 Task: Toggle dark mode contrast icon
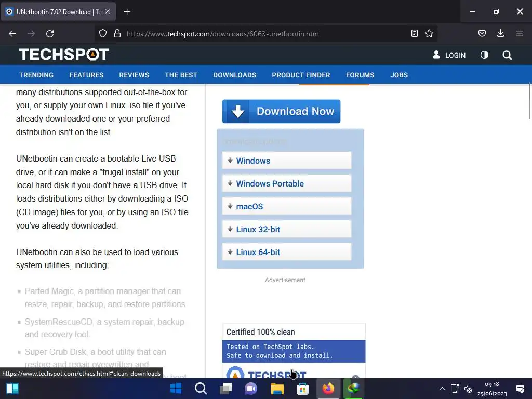tap(485, 55)
